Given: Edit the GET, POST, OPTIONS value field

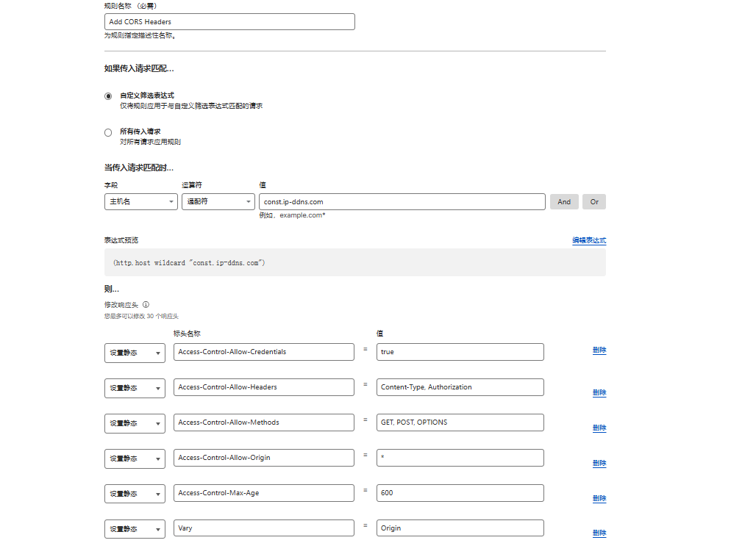Looking at the screenshot, I should pyautogui.click(x=460, y=422).
